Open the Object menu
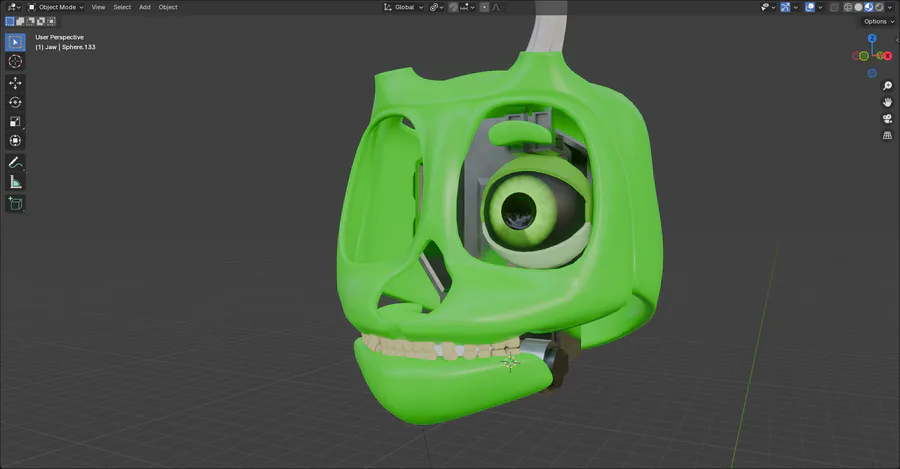The image size is (900, 469). click(168, 7)
